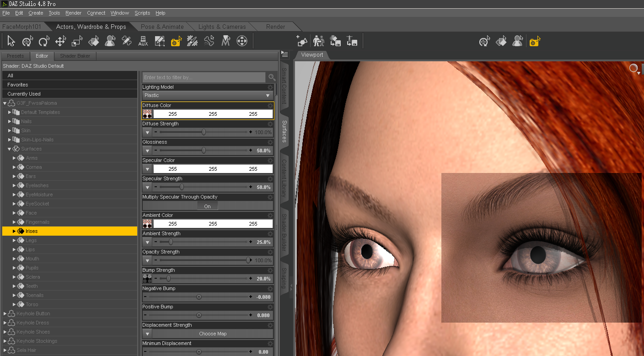Viewport: 644px width, 356px height.
Task: Show Favorites properties filter
Action: 70,85
